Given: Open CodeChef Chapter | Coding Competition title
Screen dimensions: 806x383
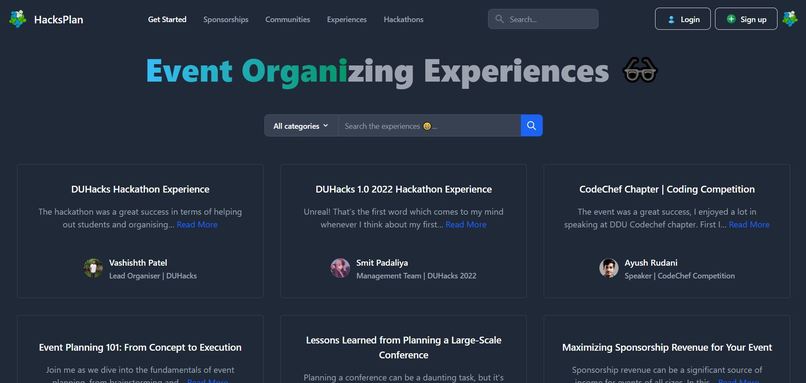Looking at the screenshot, I should point(667,189).
